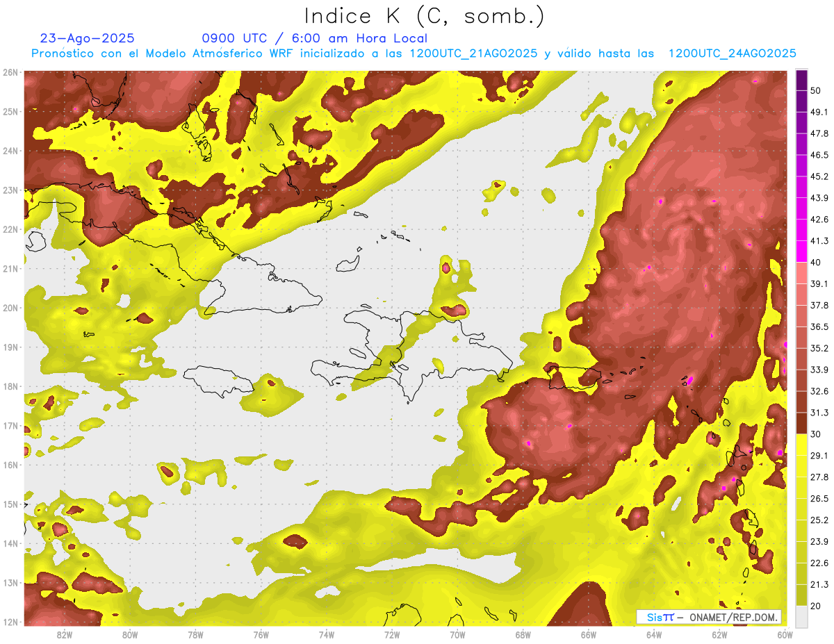The image size is (834, 644).
Task: Click the colorbar label '31.3'
Action: coord(819,413)
